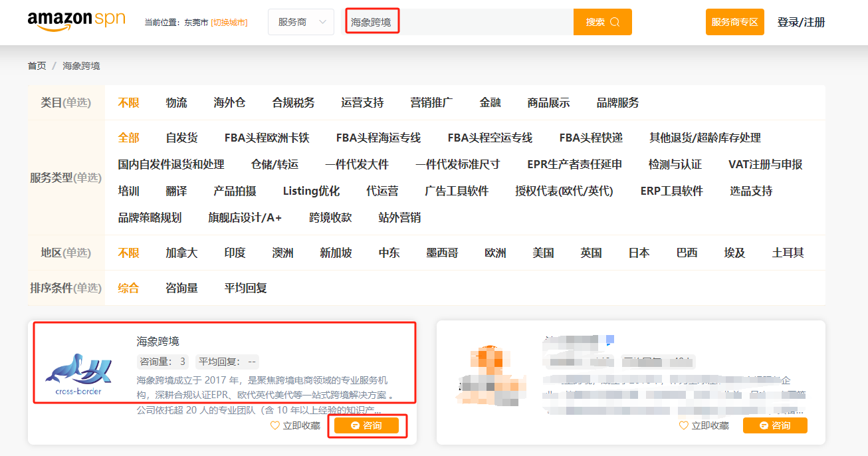Select category 金融
The height and width of the screenshot is (456, 868).
coord(490,102)
